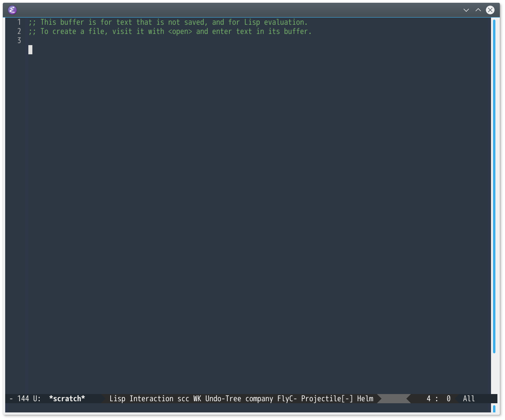The height and width of the screenshot is (420, 505).
Task: Click the *scratch* buffer name in mode line
Action: [x=67, y=398]
